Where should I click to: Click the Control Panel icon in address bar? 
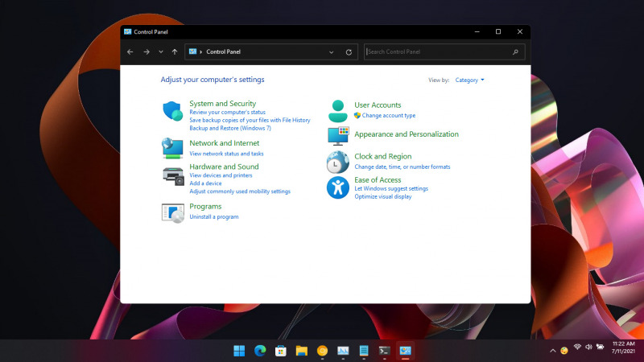(192, 51)
